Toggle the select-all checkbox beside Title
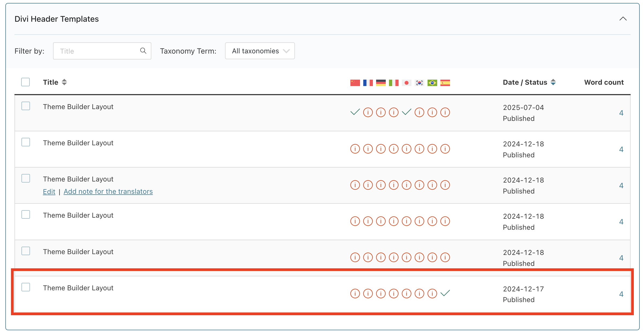The width and height of the screenshot is (644, 334). (x=25, y=82)
